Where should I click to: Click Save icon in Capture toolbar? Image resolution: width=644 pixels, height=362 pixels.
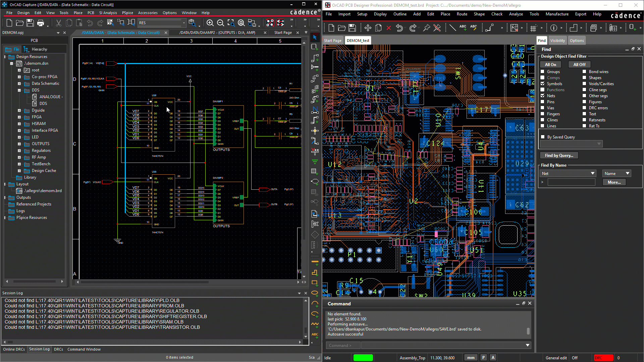point(30,23)
